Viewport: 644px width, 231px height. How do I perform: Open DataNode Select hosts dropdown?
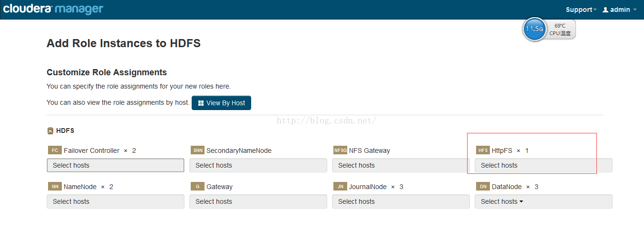(544, 201)
